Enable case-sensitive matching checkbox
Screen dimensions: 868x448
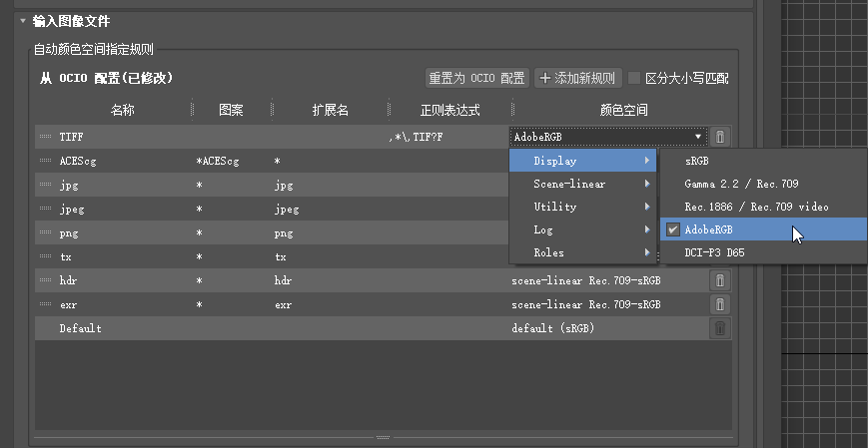[x=634, y=78]
